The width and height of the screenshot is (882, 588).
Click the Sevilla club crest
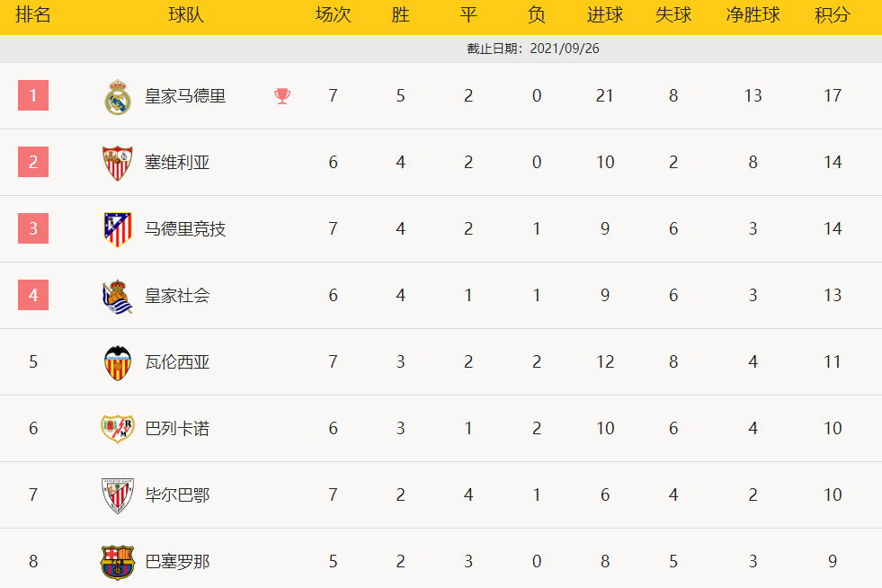tap(118, 163)
